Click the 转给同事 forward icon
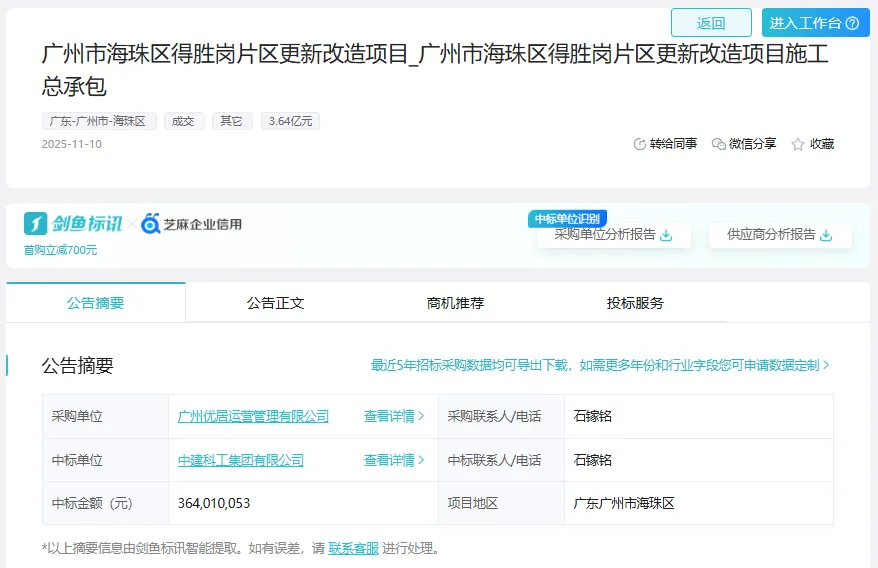The width and height of the screenshot is (878, 568). 640,144
